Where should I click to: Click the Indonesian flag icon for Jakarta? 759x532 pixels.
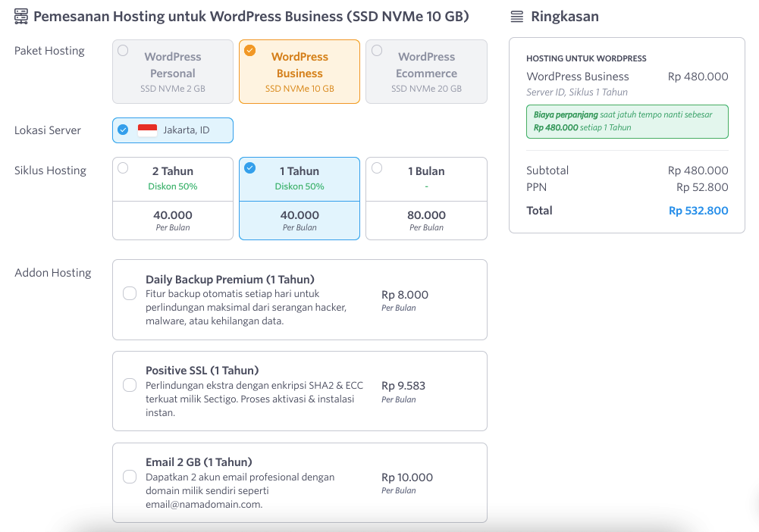pyautogui.click(x=148, y=130)
